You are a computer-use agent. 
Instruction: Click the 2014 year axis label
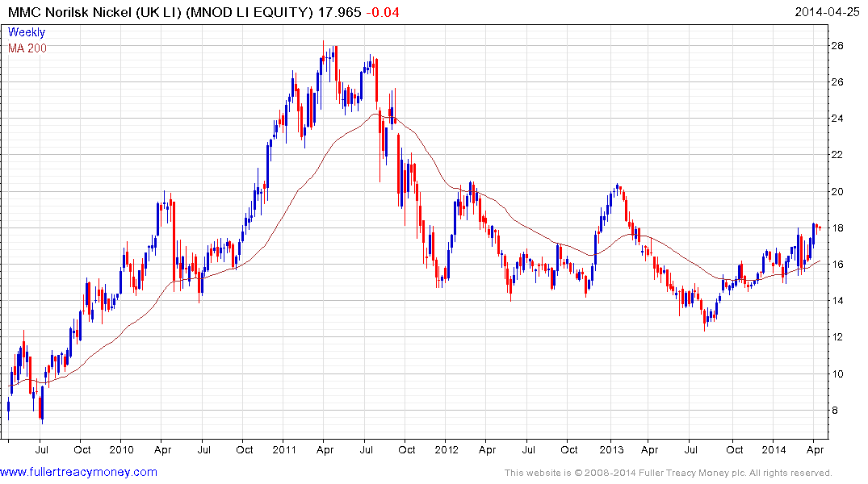(774, 449)
